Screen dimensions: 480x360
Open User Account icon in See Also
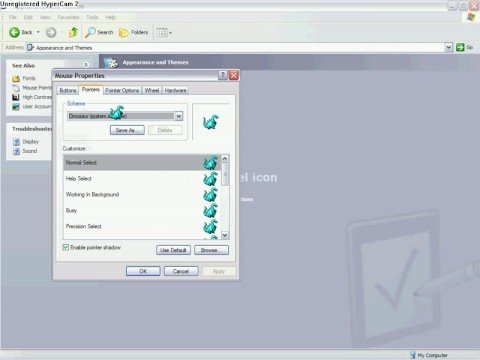pyautogui.click(x=16, y=107)
